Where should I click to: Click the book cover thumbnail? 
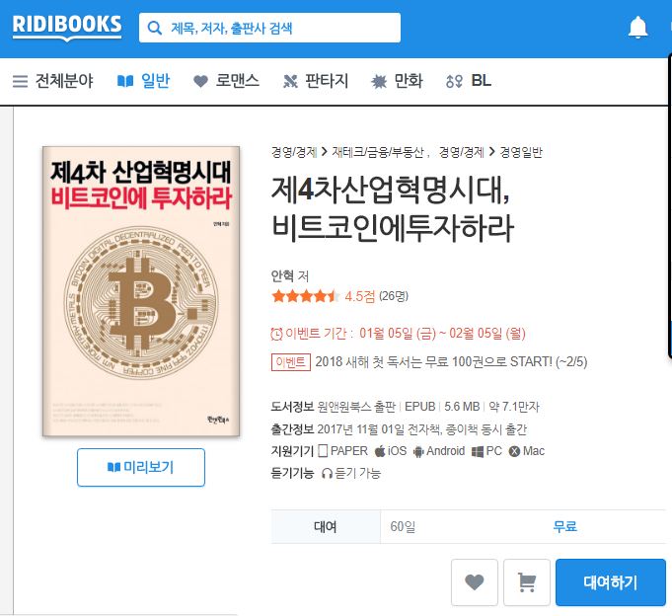coord(141,291)
